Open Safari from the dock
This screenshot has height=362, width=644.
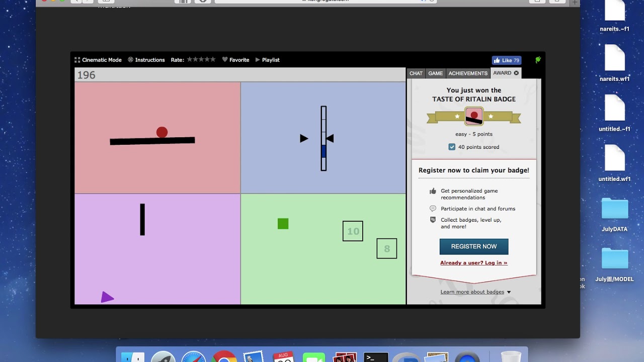click(x=194, y=357)
